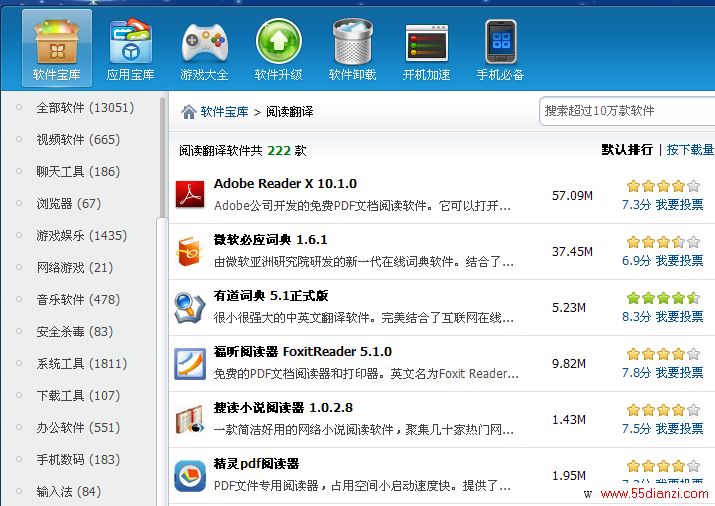Select 下载工具 (107) category
This screenshot has height=506, width=715.
[78, 395]
